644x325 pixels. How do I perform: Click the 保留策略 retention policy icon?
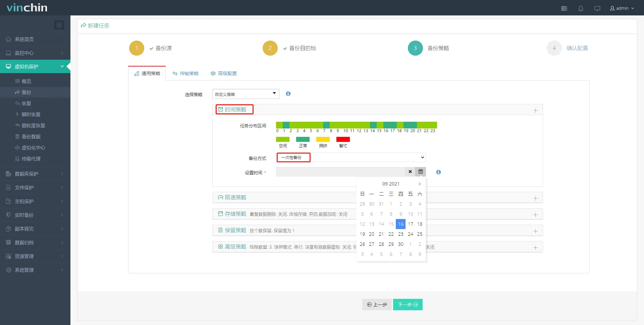click(220, 230)
